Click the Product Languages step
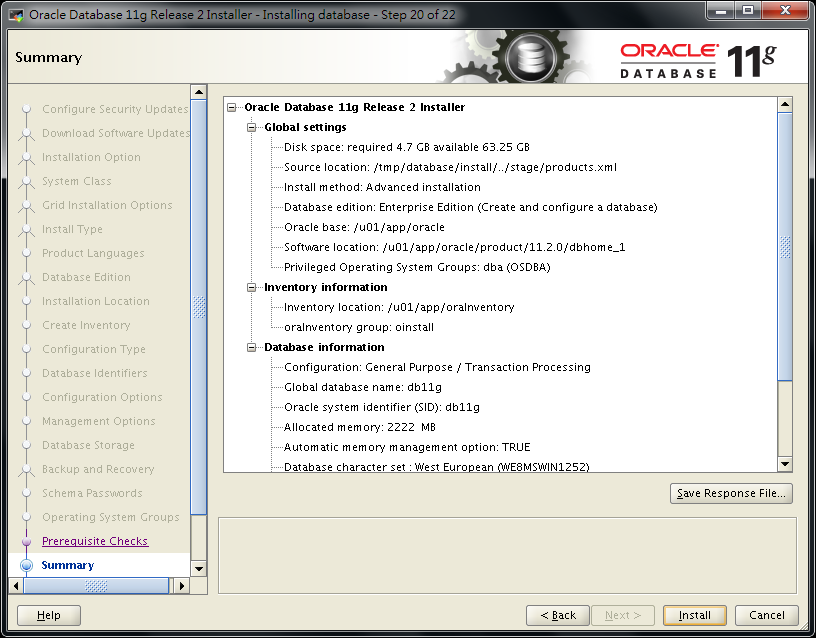This screenshot has width=816, height=638. pos(93,253)
